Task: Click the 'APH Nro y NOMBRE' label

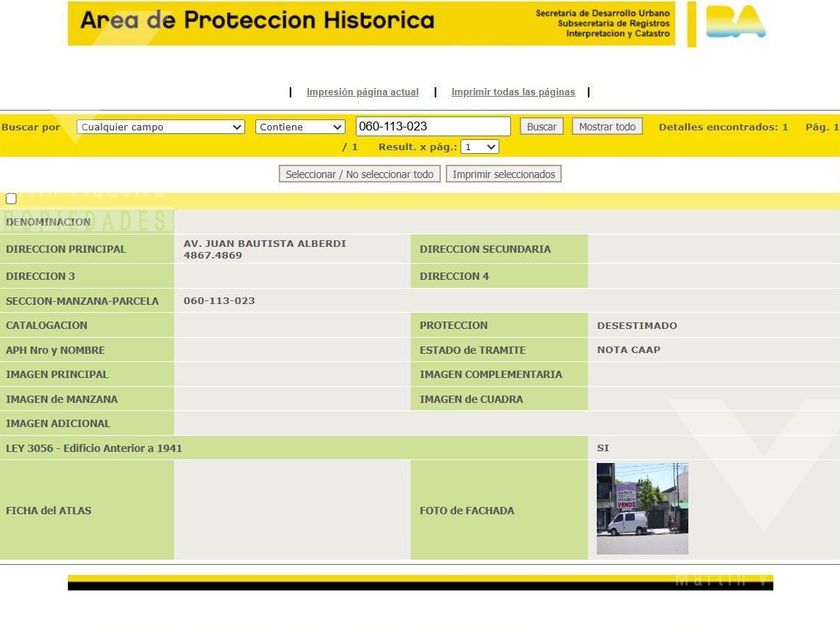Action: [55, 350]
